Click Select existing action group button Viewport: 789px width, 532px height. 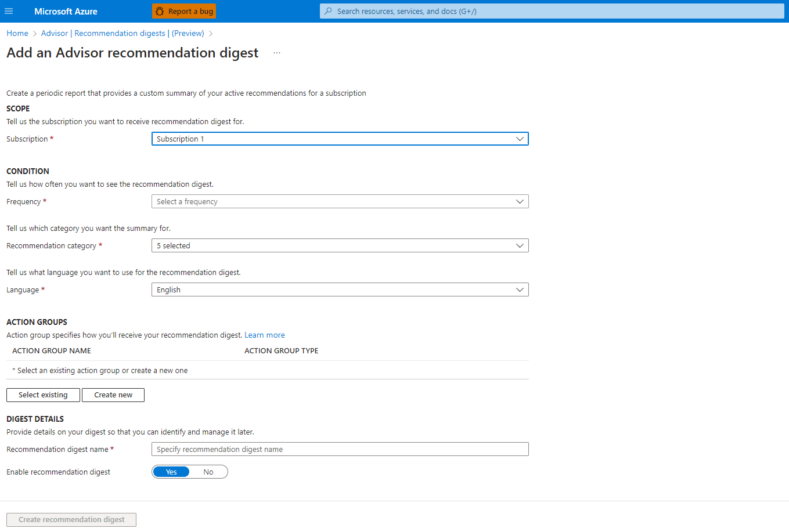point(43,395)
